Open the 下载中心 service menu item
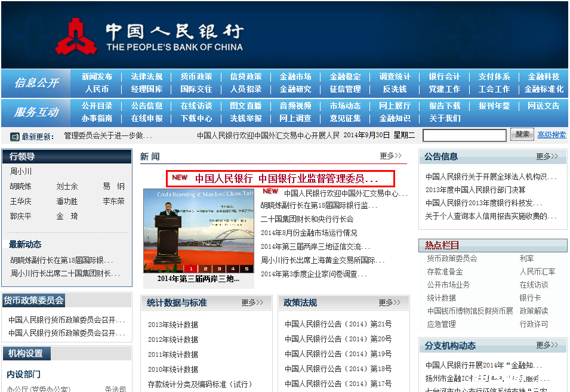This screenshot has width=570, height=392. click(196, 119)
